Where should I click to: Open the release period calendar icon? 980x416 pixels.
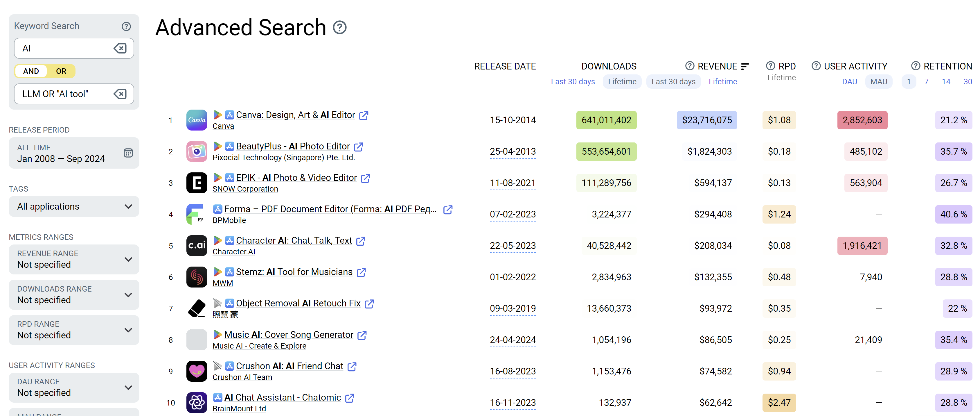pos(128,153)
